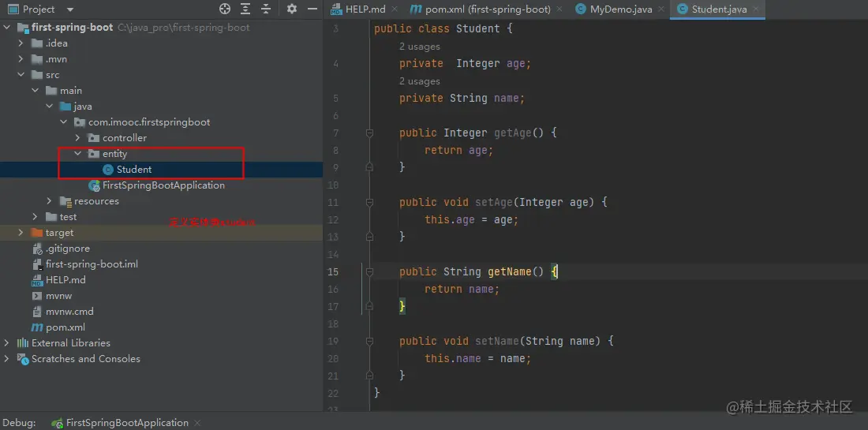Select the Student class in project tree
The width and height of the screenshot is (868, 430).
point(134,170)
